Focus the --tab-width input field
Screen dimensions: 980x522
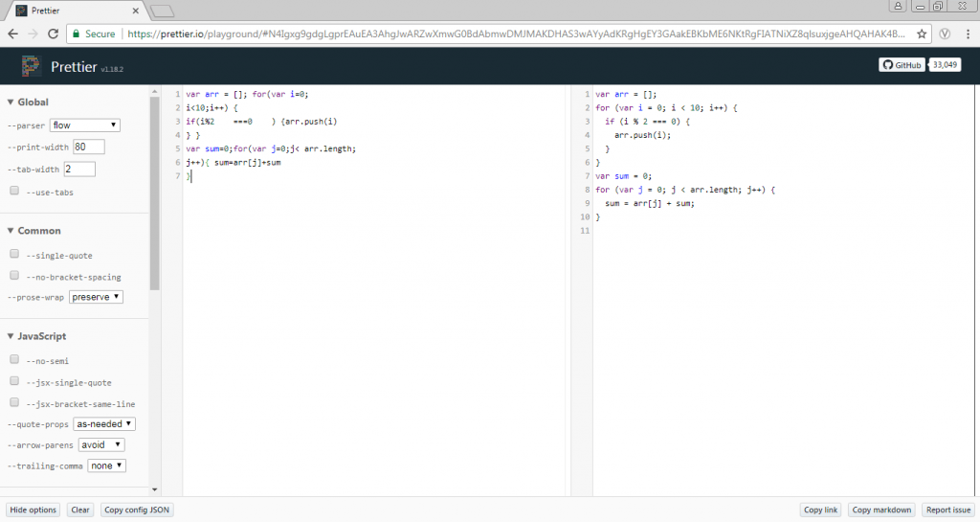(x=79, y=169)
